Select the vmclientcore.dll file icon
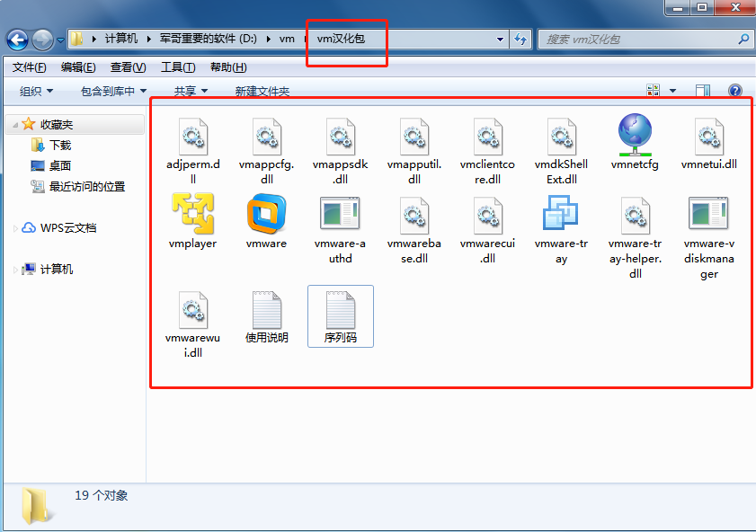The image size is (756, 532). point(488,137)
